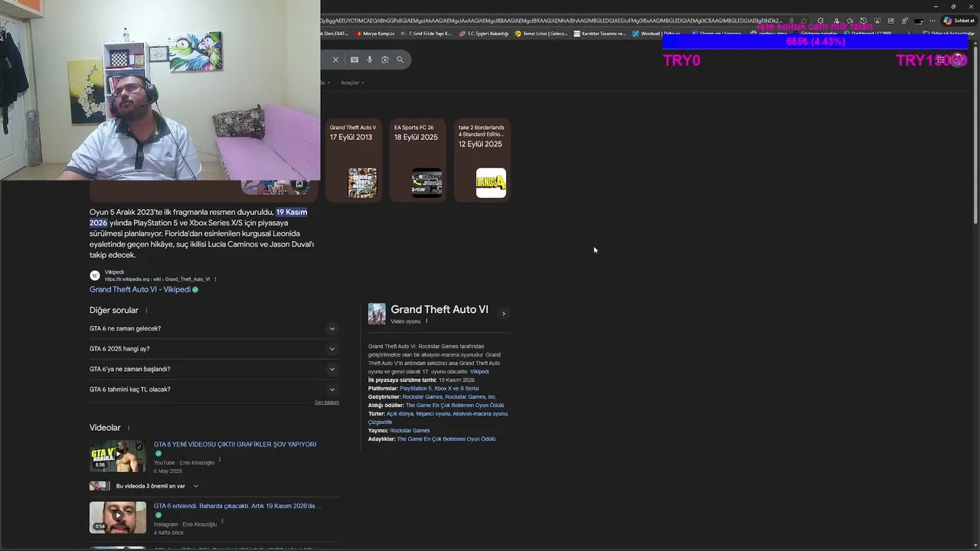Open the Adaylıklar award link
980x551 pixels.
click(x=446, y=439)
